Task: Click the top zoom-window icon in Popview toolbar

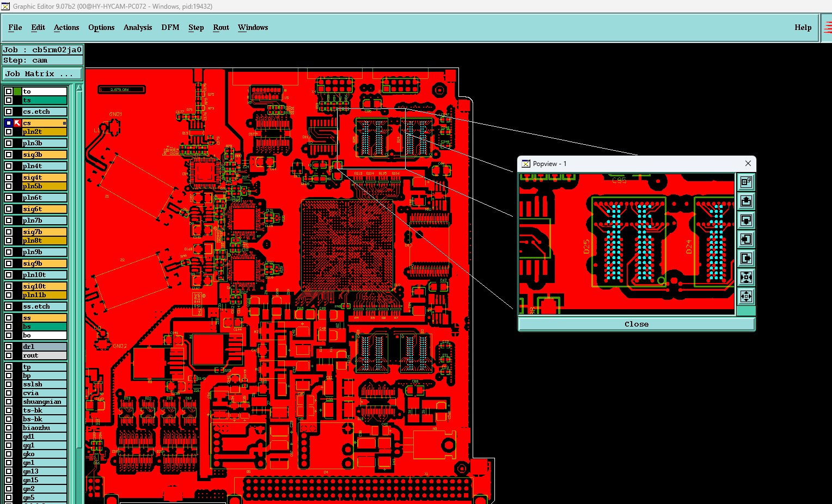Action: 746,182
